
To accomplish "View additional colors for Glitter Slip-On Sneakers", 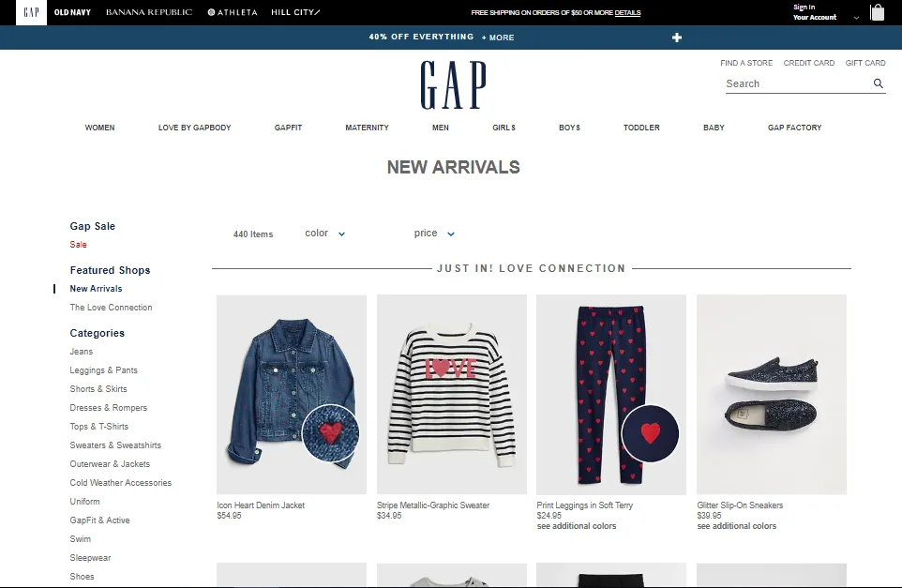I will pyautogui.click(x=736, y=526).
